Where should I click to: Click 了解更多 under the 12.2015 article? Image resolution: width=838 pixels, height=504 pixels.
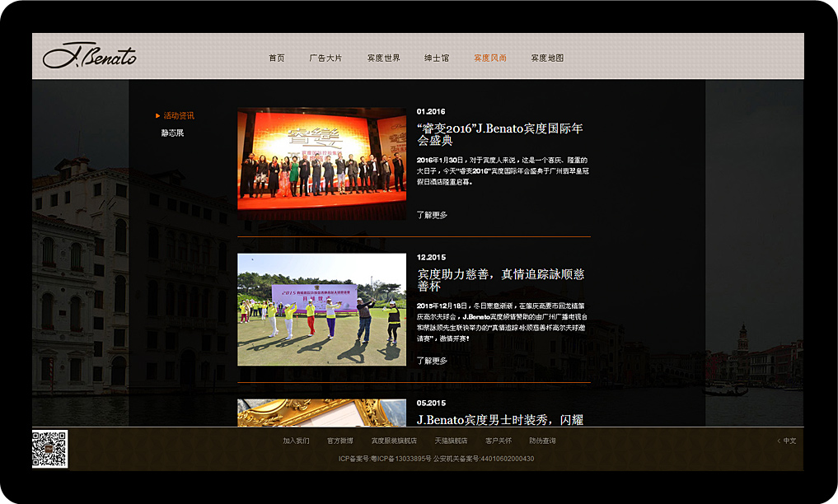coord(432,361)
